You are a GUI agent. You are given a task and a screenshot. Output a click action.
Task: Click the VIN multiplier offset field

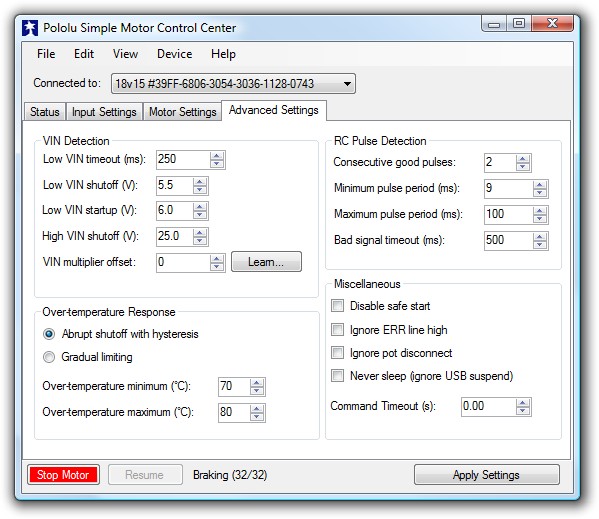[x=183, y=262]
